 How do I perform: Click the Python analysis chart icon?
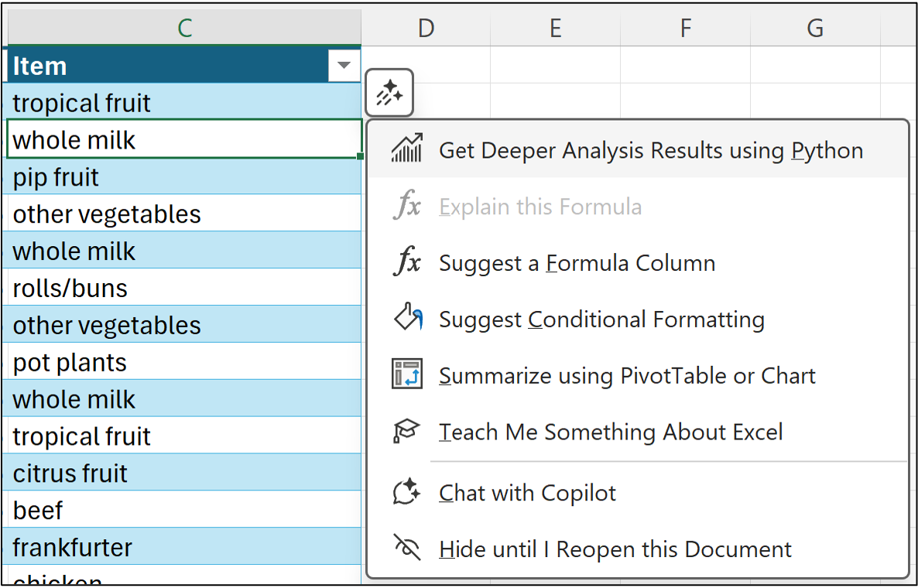(407, 149)
